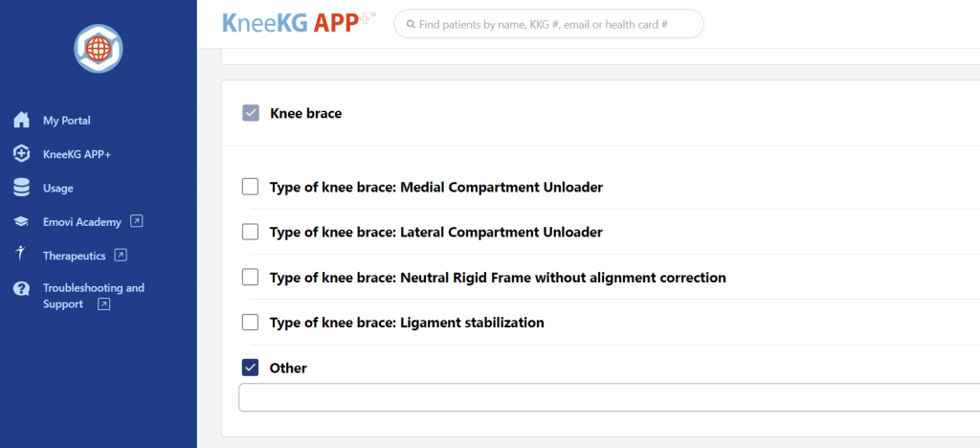Click Emovi Academy external link icon

[x=136, y=220]
